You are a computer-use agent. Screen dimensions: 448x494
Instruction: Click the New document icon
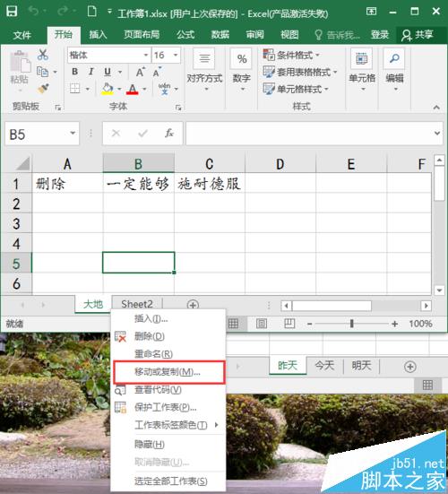click(x=92, y=12)
